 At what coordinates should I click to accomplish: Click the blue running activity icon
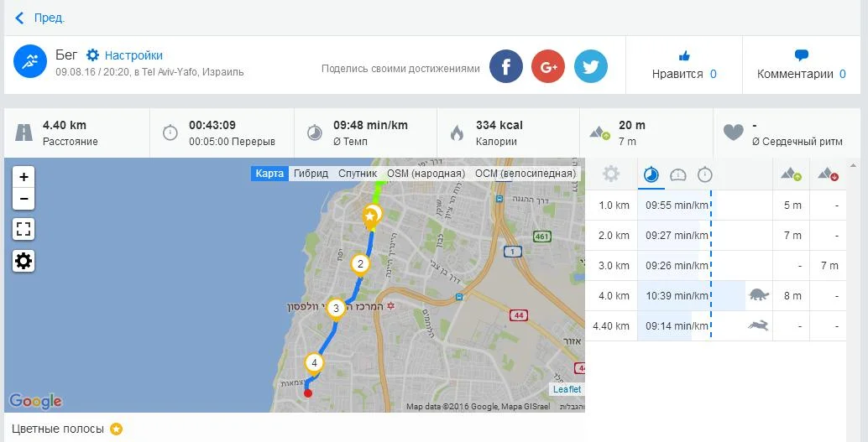tap(30, 61)
